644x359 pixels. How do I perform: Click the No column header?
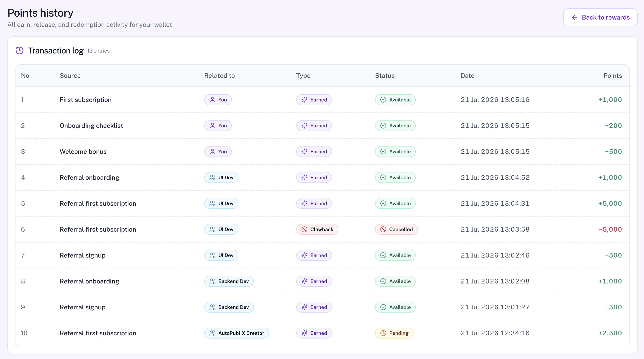click(x=25, y=76)
